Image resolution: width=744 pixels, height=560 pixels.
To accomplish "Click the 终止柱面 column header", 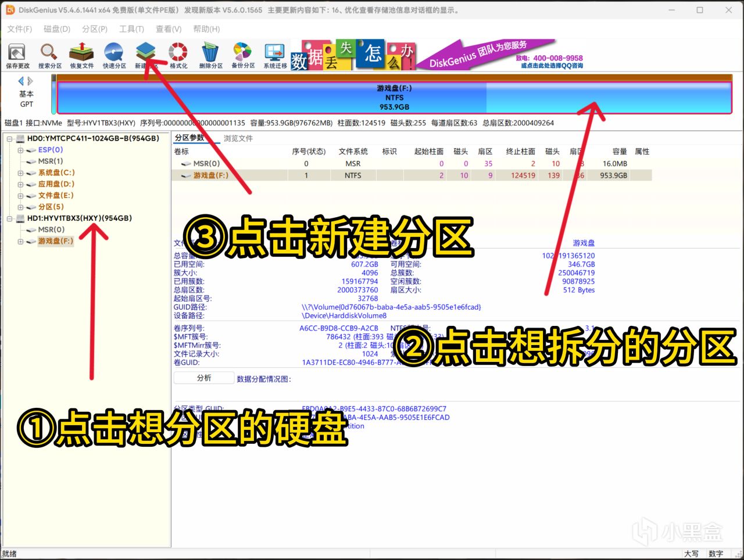I will coord(521,152).
